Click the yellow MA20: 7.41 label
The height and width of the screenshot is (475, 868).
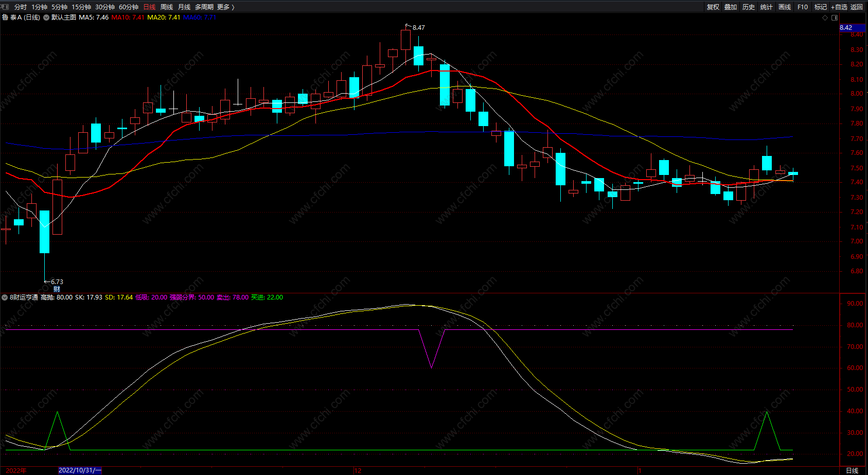click(164, 17)
